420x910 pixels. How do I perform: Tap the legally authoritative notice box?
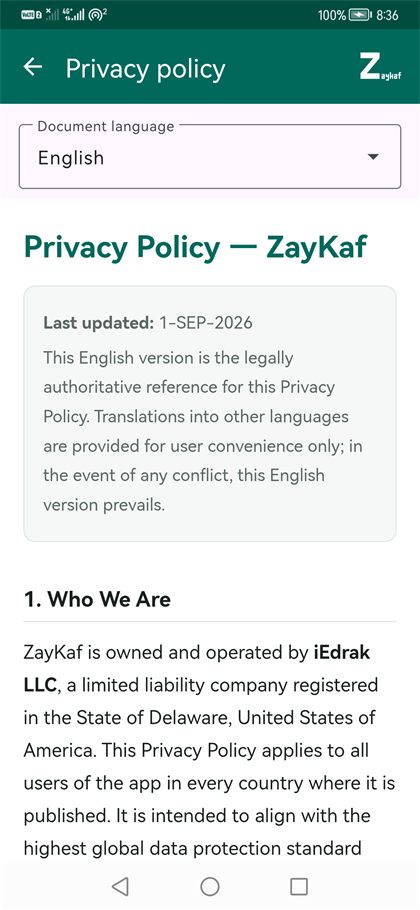click(x=210, y=413)
